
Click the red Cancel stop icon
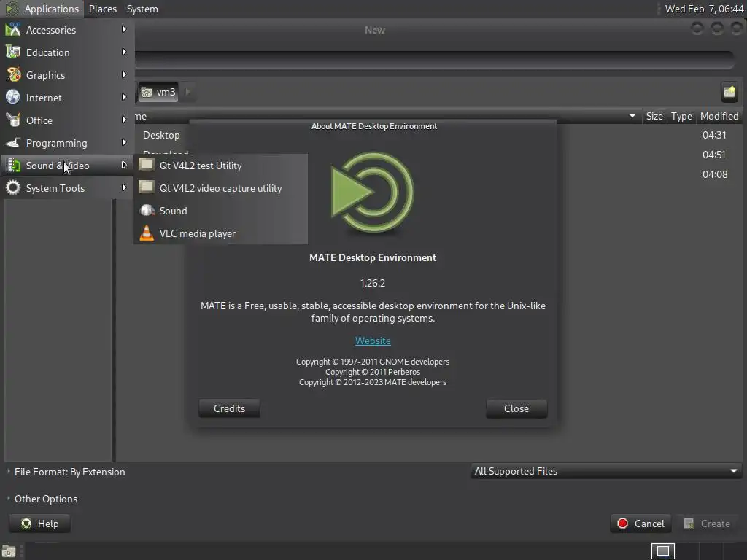[x=622, y=524]
